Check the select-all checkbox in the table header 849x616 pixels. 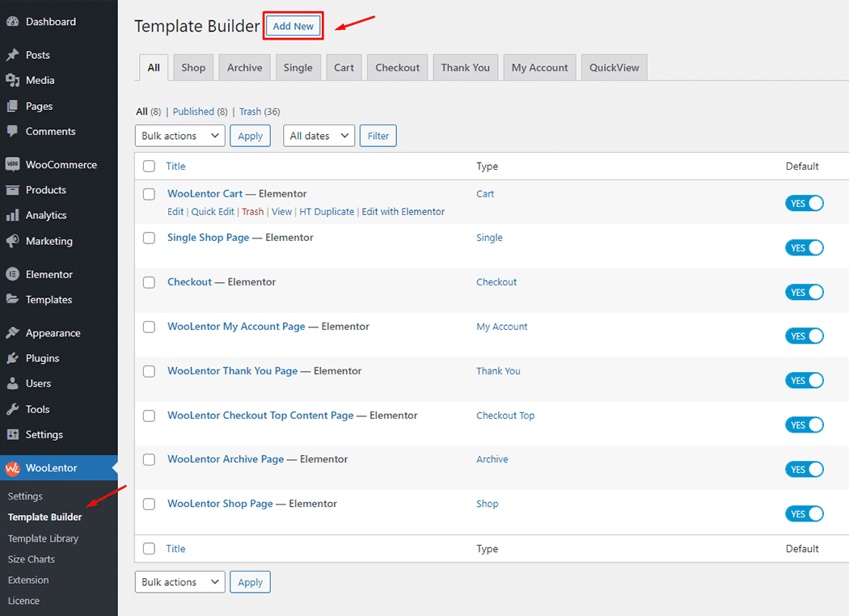(x=149, y=166)
